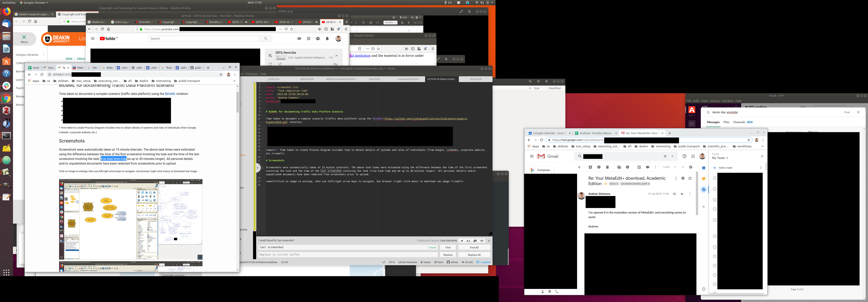The image size is (868, 302).
Task: Click the BiDaML link in the page
Action: coord(170,94)
